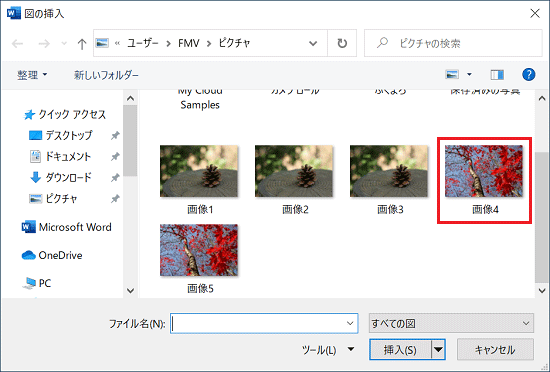Viewport: 550px width, 372px height.
Task: Open the 整理 menu
Action: [32, 75]
